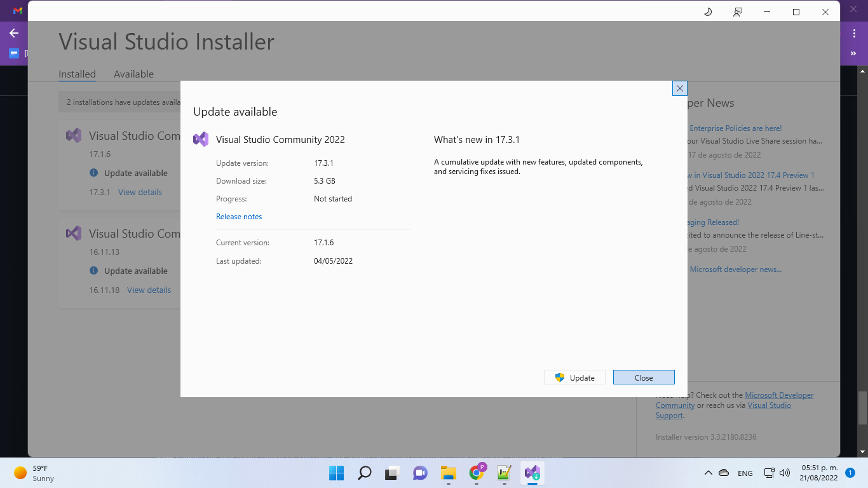This screenshot has height=488, width=868.
Task: Open the weather widget showing 59°F Sunny
Action: coord(36,473)
